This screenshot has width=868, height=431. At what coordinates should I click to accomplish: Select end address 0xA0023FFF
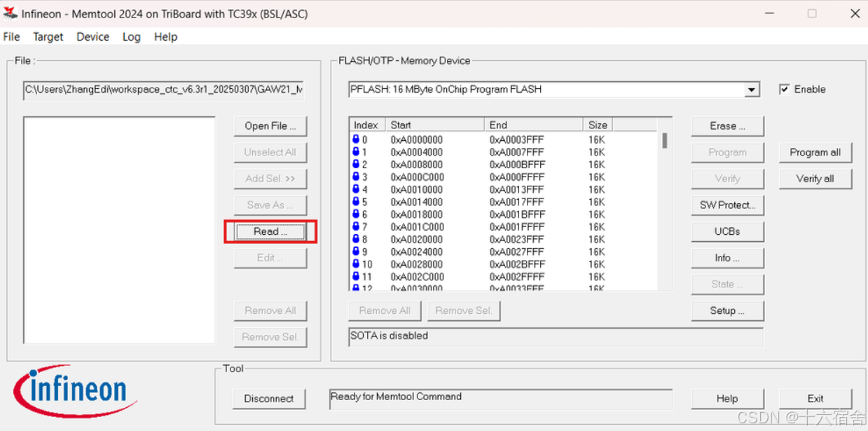pos(517,240)
